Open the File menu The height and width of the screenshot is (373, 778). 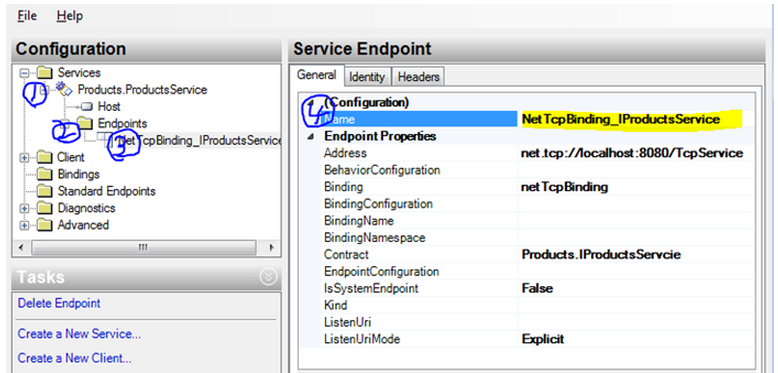click(x=27, y=16)
